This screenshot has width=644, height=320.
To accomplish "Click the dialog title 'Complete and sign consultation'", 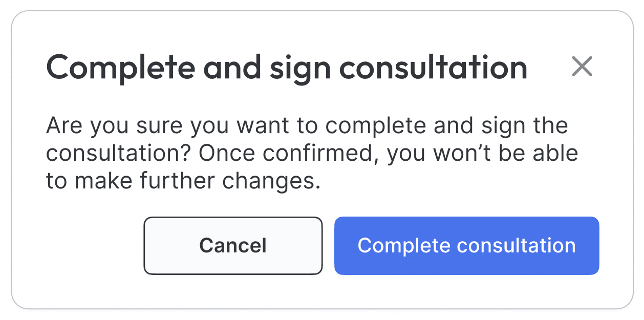I will [x=287, y=67].
